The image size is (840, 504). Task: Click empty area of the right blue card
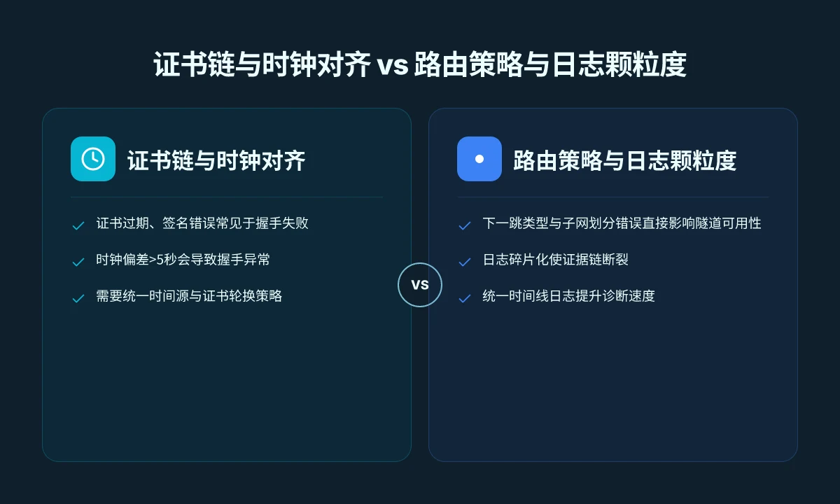click(613, 385)
